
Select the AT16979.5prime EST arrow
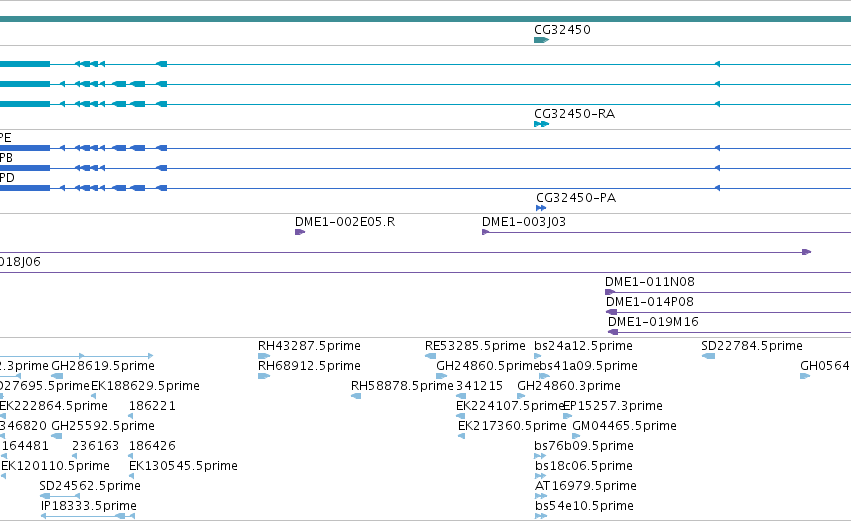click(541, 496)
